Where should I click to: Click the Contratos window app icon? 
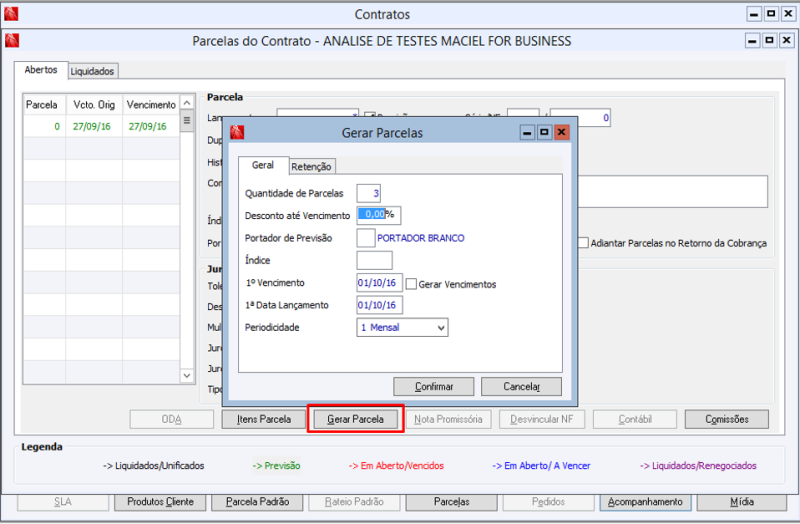[11, 14]
